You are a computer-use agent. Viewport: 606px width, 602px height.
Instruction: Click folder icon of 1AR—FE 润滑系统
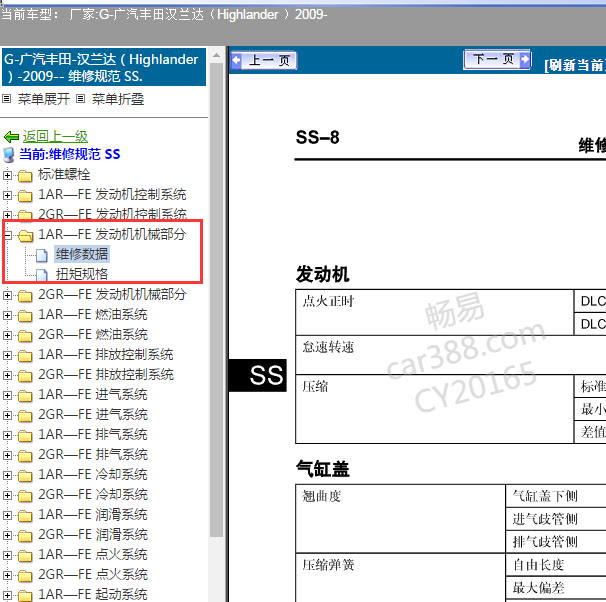25,516
